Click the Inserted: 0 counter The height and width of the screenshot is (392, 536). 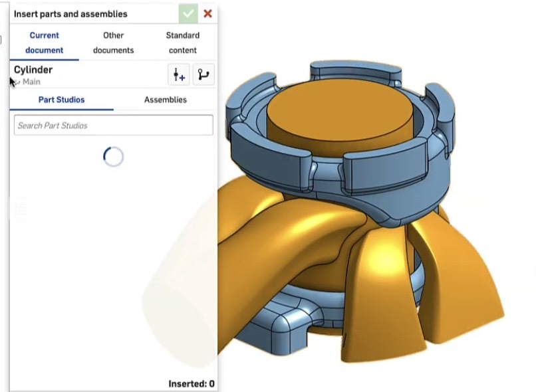coord(192,384)
